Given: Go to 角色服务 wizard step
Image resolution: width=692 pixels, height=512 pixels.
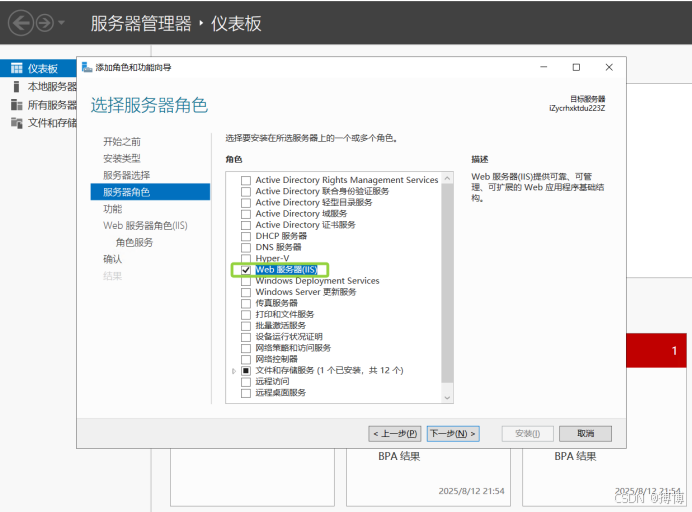Looking at the screenshot, I should [x=134, y=242].
